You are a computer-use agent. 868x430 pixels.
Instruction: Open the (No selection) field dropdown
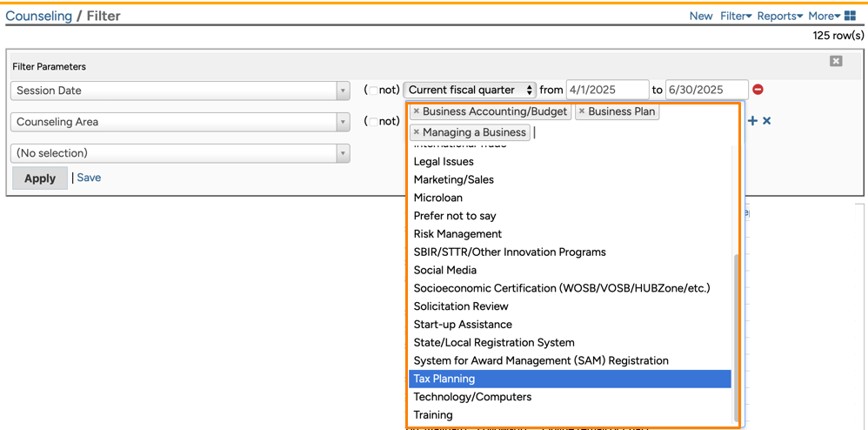[343, 153]
